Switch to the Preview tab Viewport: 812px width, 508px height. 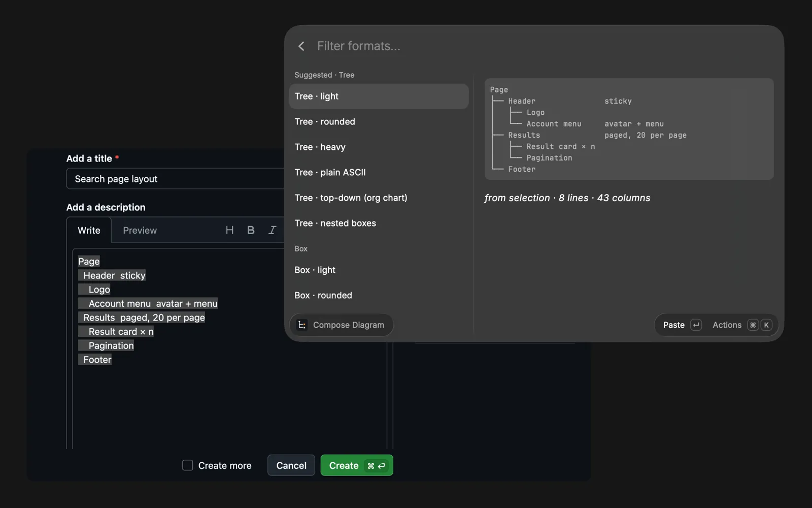click(x=140, y=231)
